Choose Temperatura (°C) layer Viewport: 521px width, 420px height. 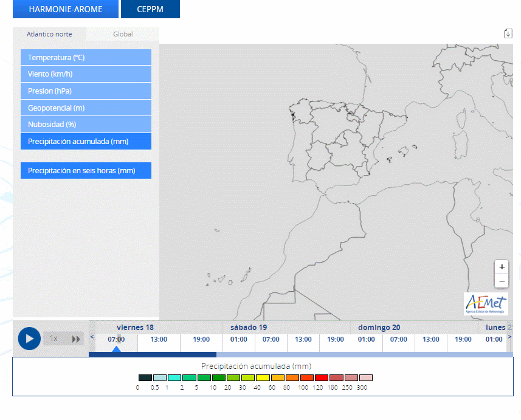pyautogui.click(x=86, y=58)
